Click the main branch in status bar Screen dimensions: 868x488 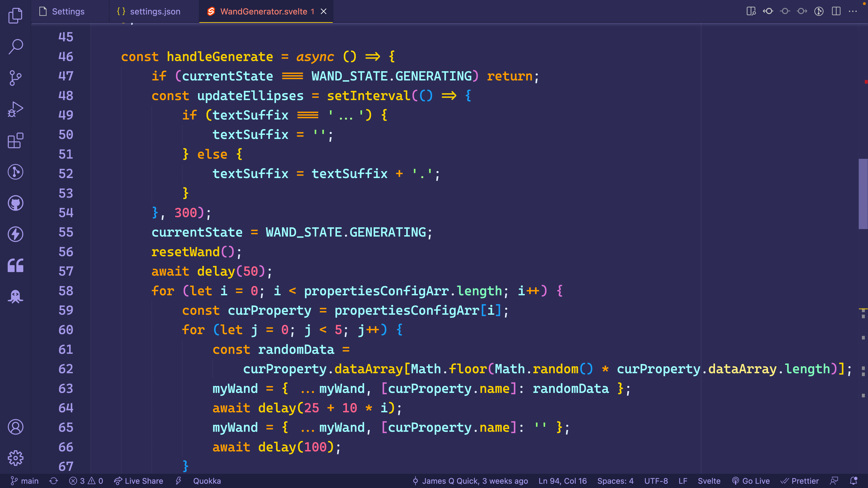(x=24, y=481)
